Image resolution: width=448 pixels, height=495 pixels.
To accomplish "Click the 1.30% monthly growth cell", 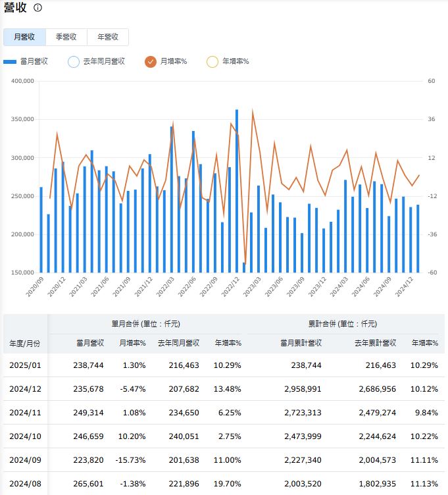I will (134, 365).
